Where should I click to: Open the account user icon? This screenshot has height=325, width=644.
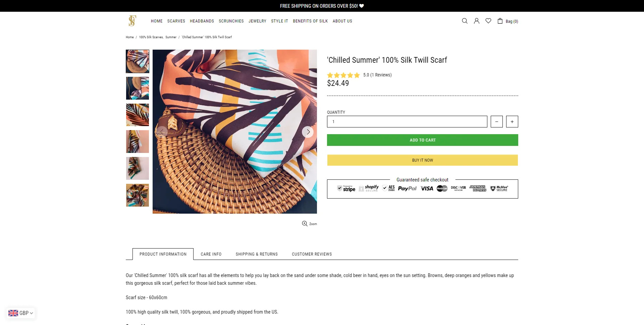[x=476, y=21]
